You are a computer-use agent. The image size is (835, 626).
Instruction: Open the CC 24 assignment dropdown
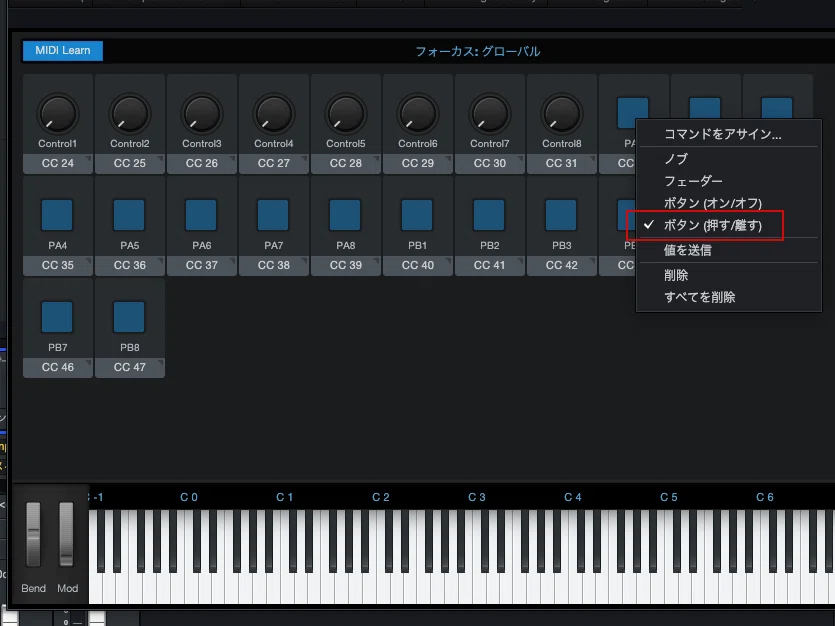(58, 163)
